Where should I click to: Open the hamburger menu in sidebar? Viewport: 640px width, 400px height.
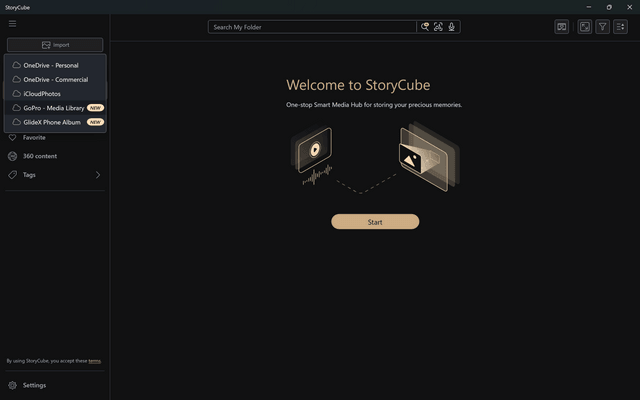coord(13,24)
